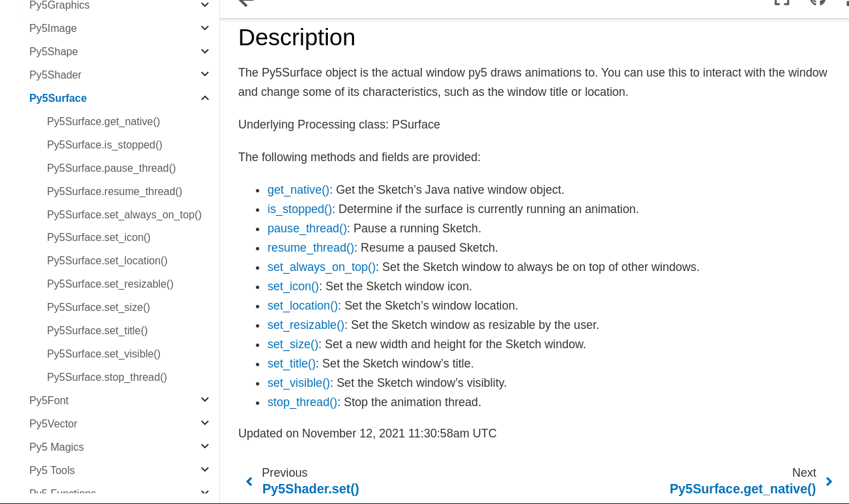849x504 pixels.
Task: Open the get_native() link in the description
Action: point(298,189)
